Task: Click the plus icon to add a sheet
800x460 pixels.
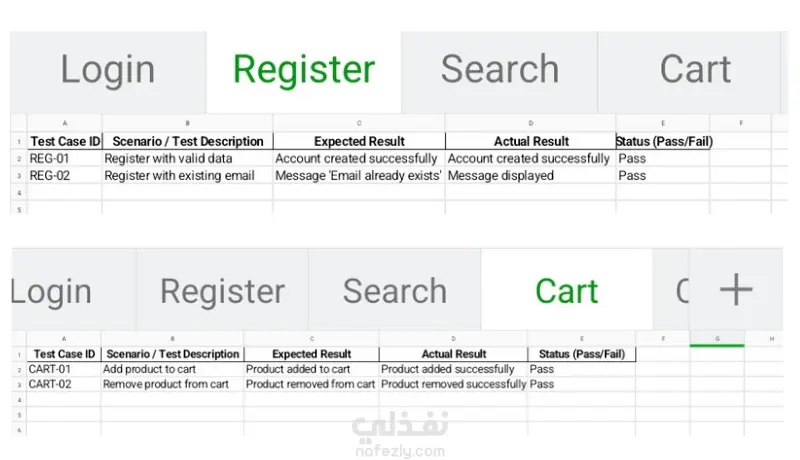Action: click(735, 290)
